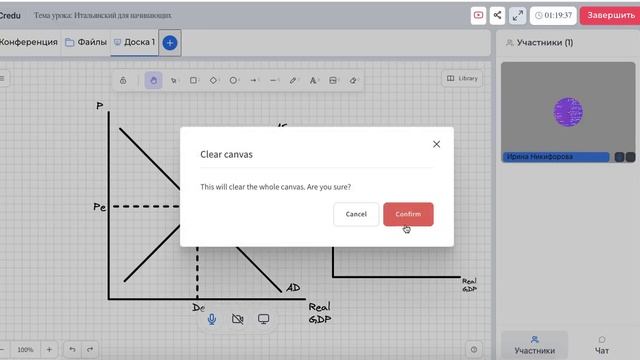Image resolution: width=640 pixels, height=360 pixels.
Task: Open the Участники bottom tab
Action: [535, 345]
